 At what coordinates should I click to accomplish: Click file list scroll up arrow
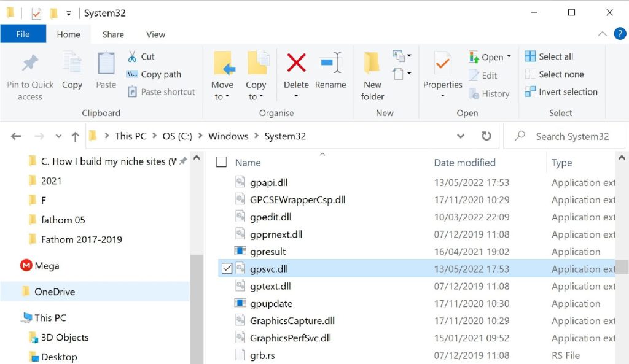click(x=622, y=158)
